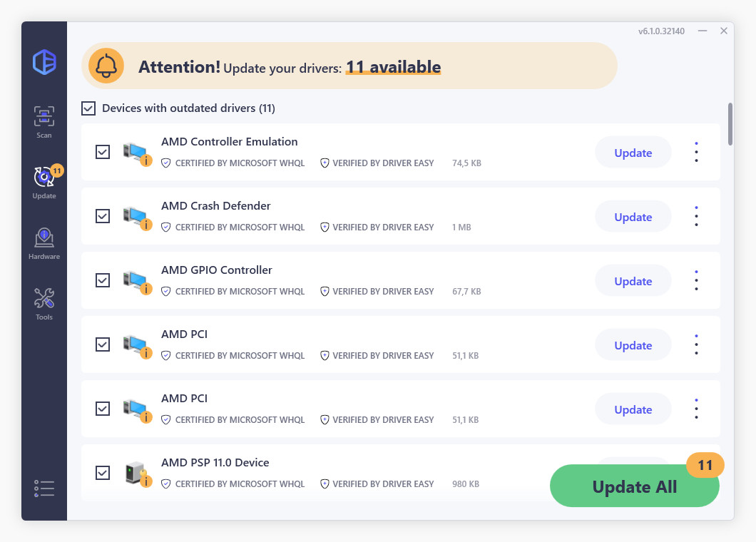
Task: Open the 11 available drivers link
Action: [392, 66]
